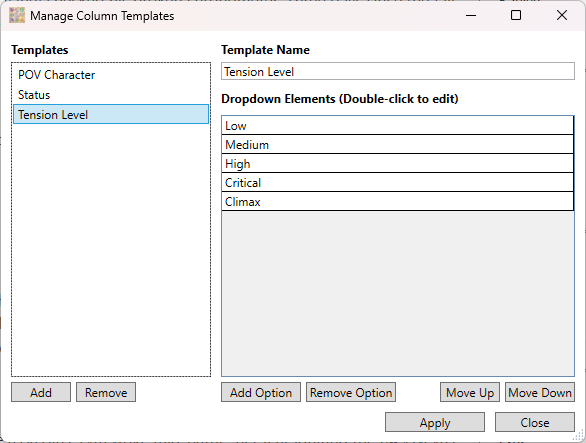This screenshot has width=586, height=443.
Task: Select the Climax dropdown element
Action: pos(398,202)
